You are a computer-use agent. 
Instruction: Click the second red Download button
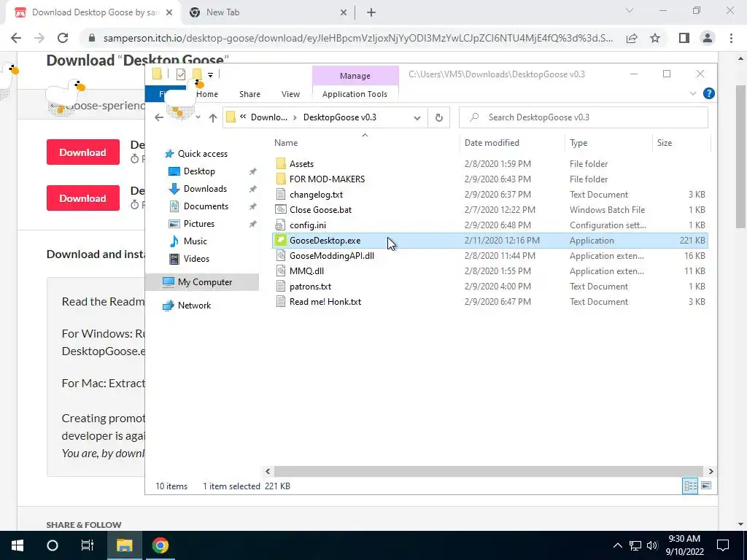83,198
